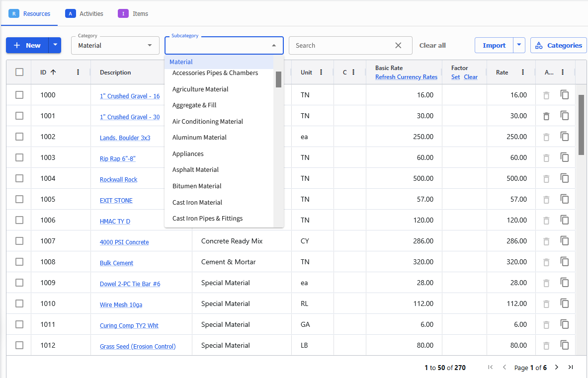Image resolution: width=588 pixels, height=378 pixels.
Task: Open Rate column menu dots
Action: coord(523,72)
